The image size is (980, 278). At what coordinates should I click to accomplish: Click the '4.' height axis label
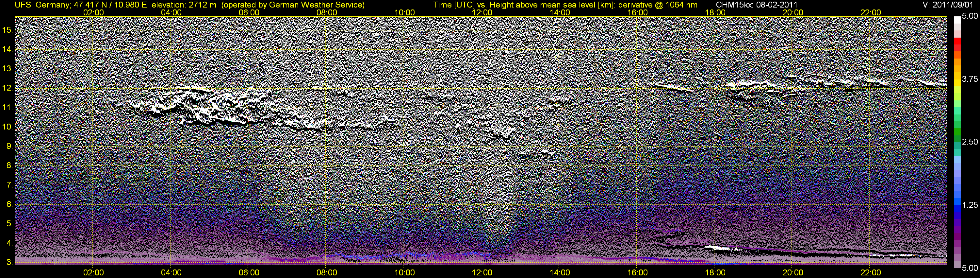coord(9,243)
